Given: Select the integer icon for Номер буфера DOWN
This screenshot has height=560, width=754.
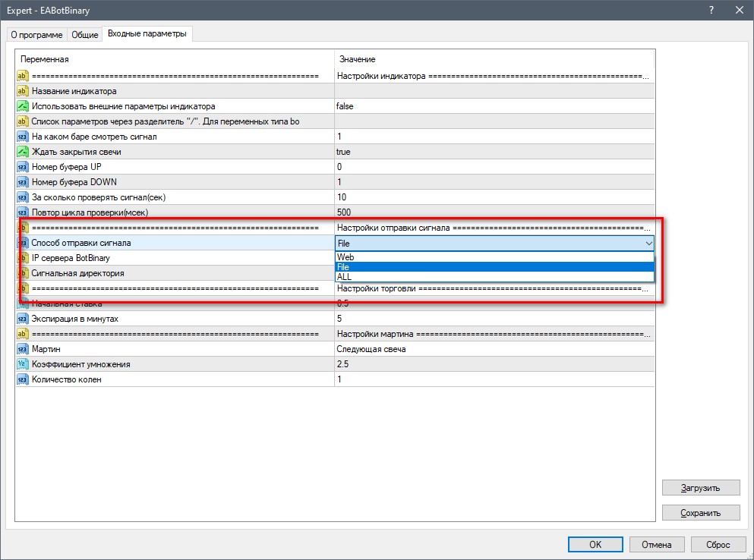Looking at the screenshot, I should click(22, 182).
